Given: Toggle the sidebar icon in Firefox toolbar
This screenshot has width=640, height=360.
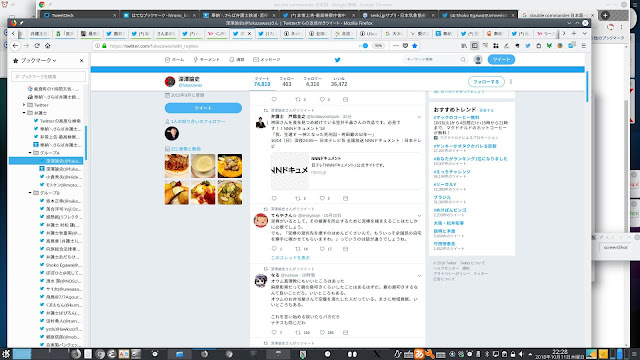Looking at the screenshot, I should tap(474, 46).
